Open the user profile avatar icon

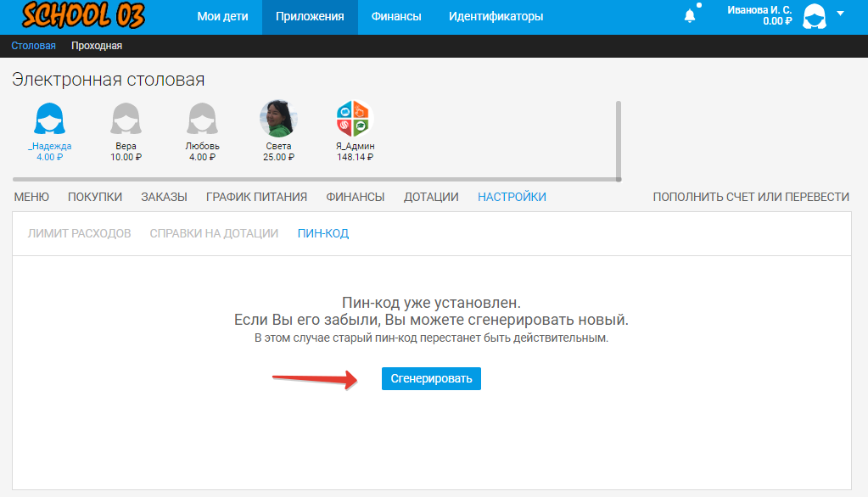tap(815, 16)
